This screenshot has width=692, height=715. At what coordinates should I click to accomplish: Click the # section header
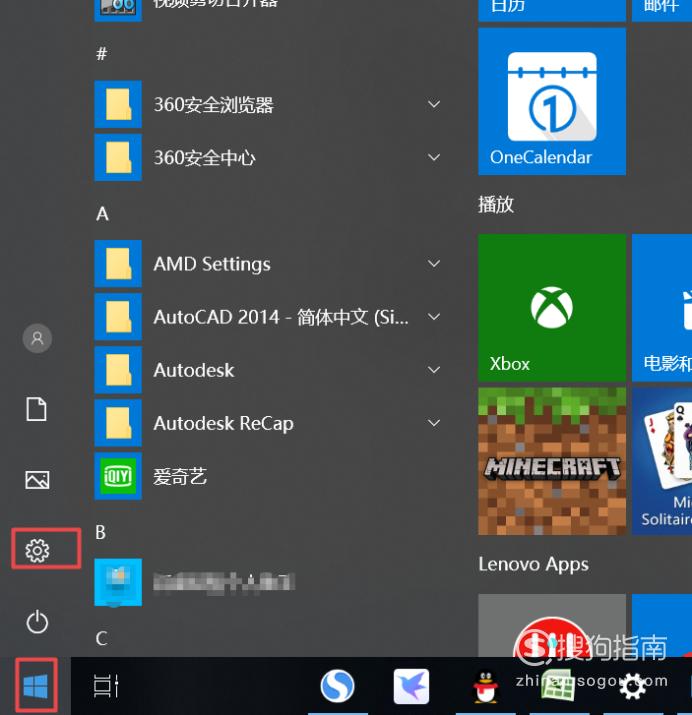click(102, 54)
